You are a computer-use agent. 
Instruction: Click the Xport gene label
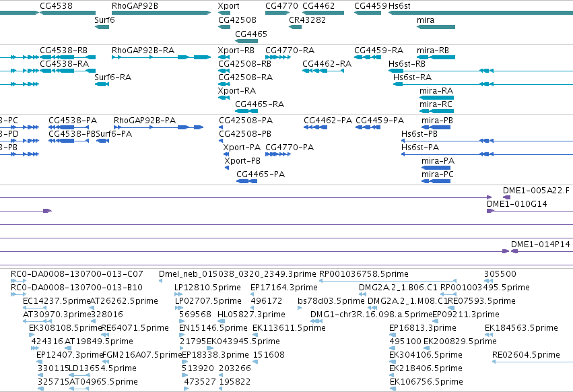pos(229,6)
